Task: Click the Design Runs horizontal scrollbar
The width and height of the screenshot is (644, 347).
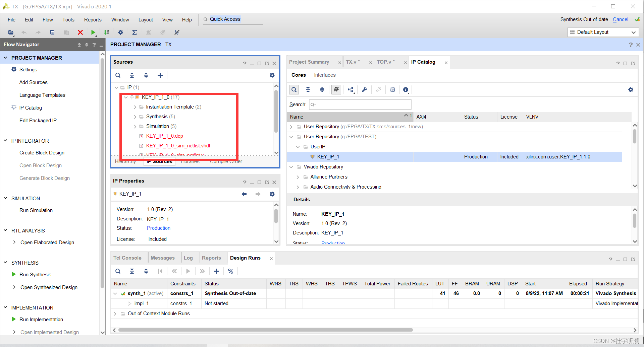Action: pos(266,330)
